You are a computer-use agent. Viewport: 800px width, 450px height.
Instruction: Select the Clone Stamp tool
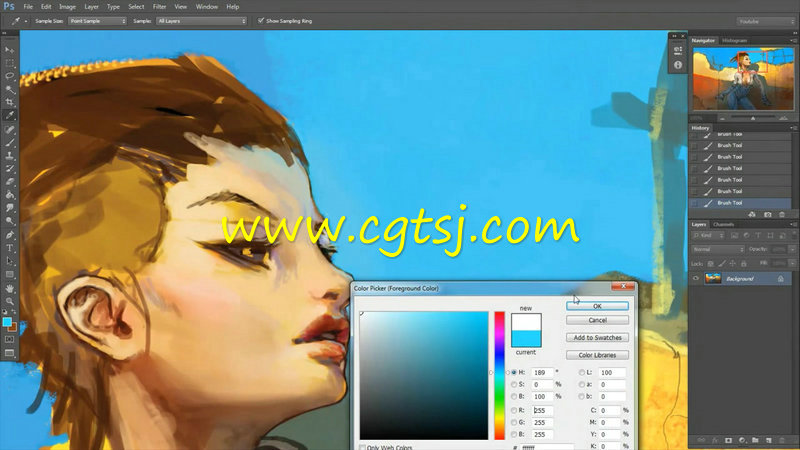pos(9,156)
